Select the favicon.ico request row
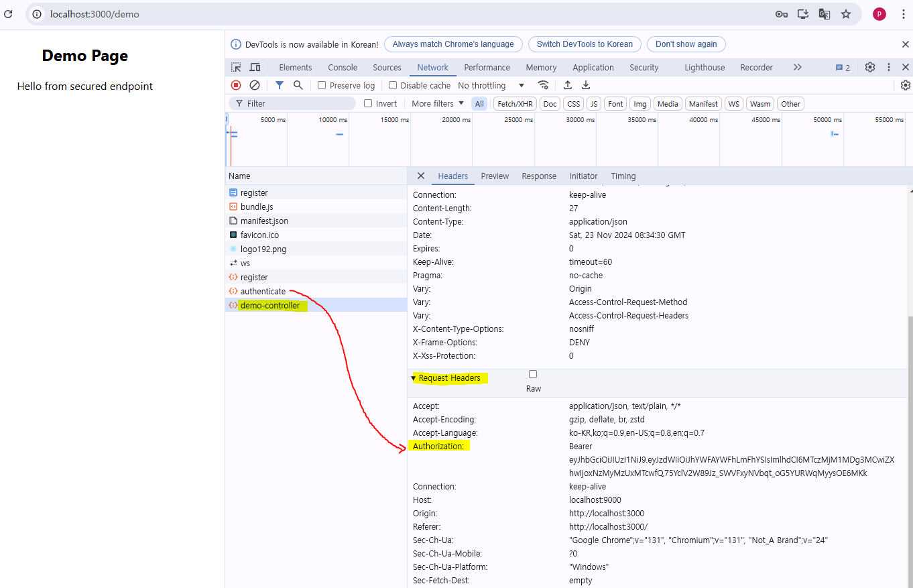 coord(316,235)
